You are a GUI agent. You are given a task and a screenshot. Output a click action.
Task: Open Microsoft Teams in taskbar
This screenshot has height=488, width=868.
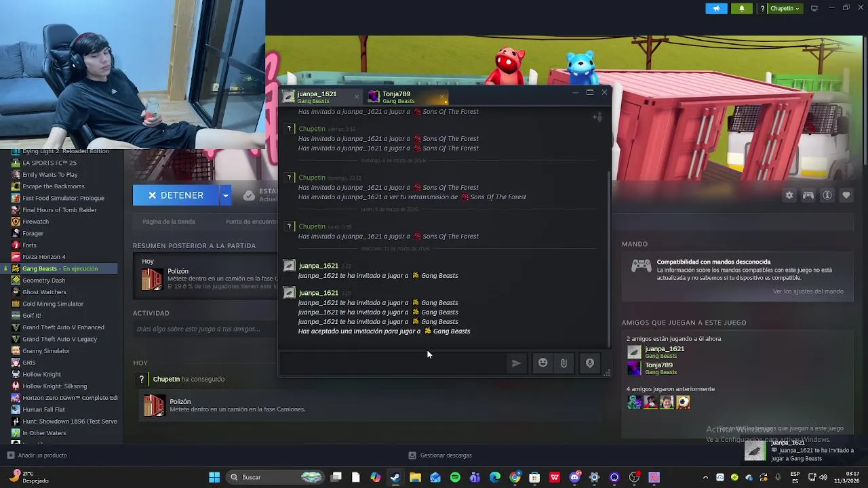tap(475, 477)
